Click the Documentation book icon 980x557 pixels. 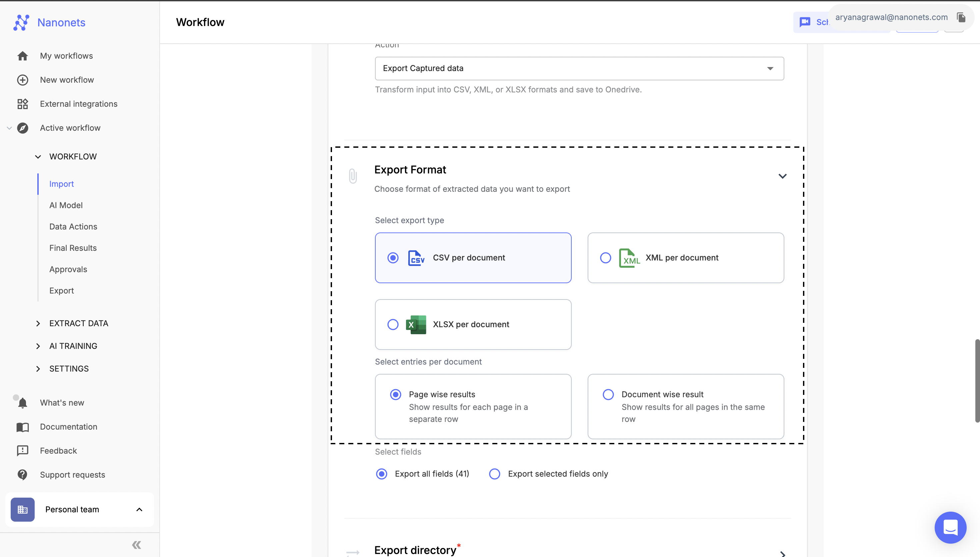[x=23, y=427]
